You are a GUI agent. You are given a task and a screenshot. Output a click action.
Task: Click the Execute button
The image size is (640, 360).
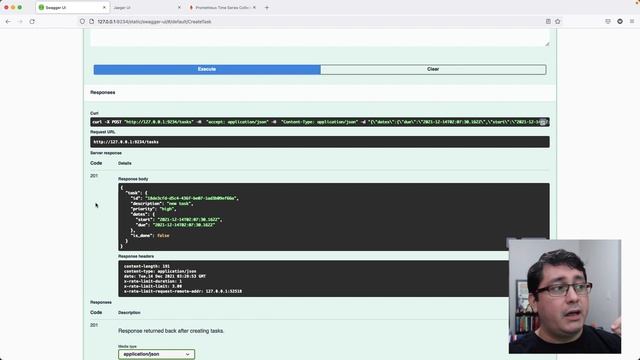pos(207,69)
